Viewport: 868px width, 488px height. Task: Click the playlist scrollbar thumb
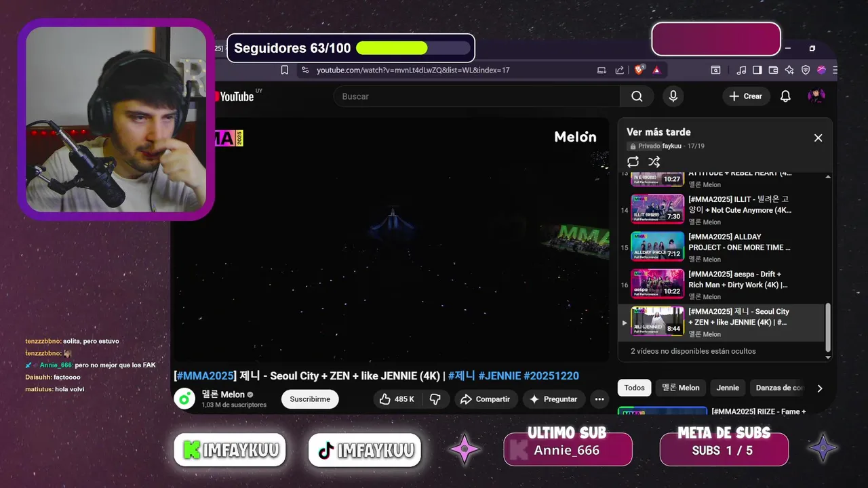point(827,327)
